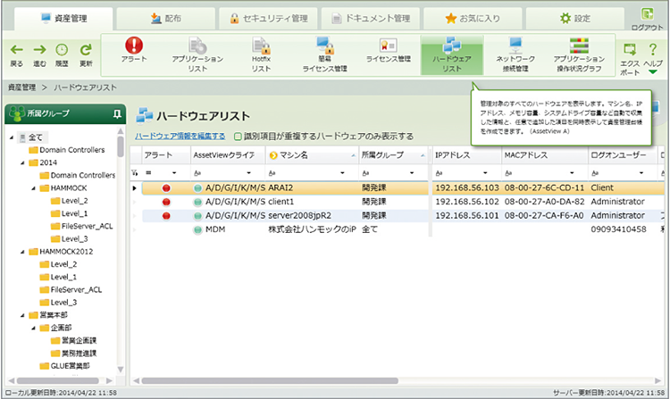Collapse the HAMMOCK2012 folder node
Screen dimensions: 670x399
(x=23, y=252)
